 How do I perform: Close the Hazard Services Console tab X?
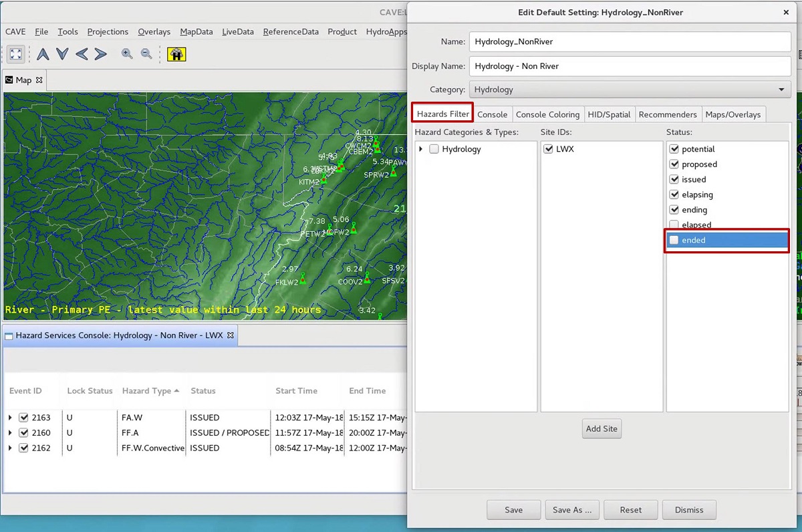tap(231, 336)
